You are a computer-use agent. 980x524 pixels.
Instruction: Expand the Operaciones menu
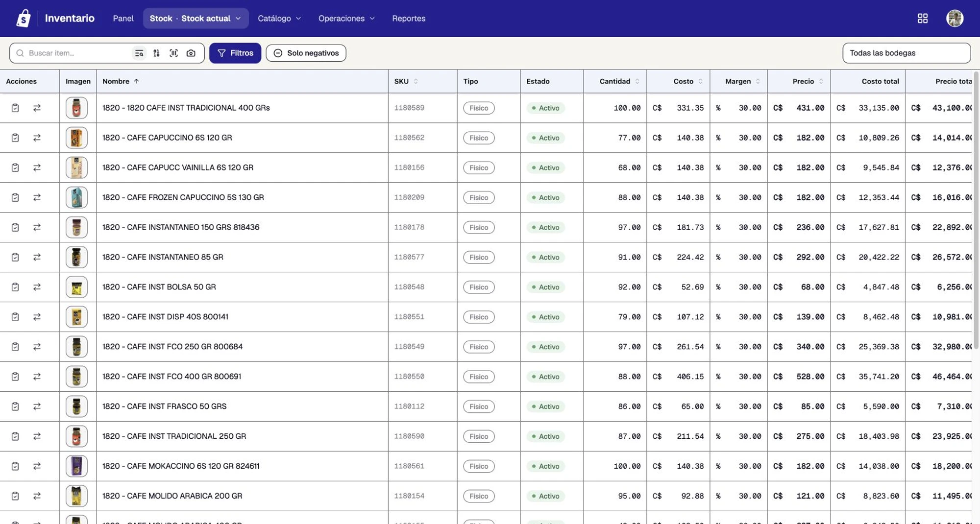[x=346, y=18]
